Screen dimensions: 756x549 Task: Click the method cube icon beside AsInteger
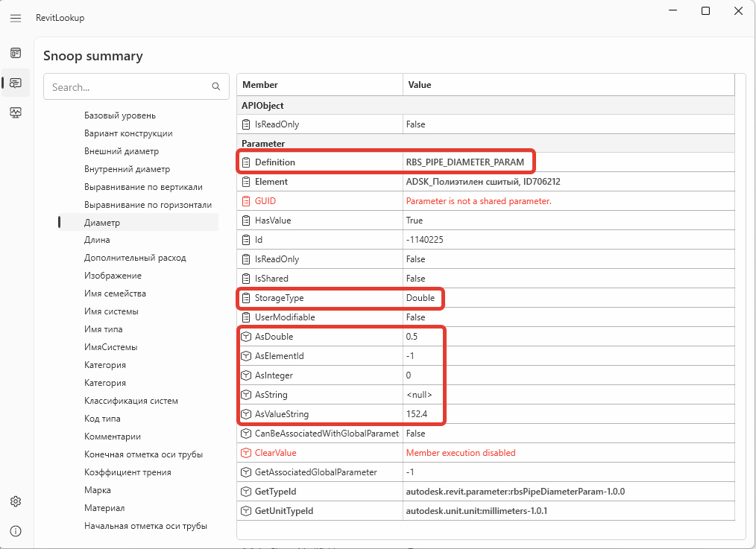click(x=246, y=375)
